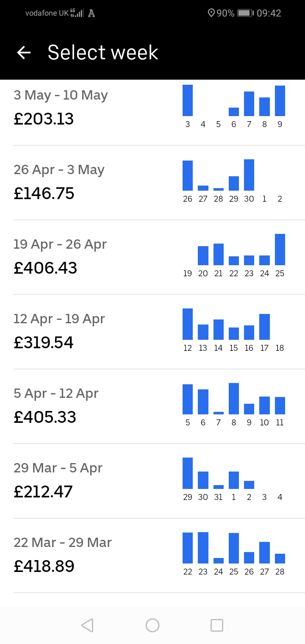Select the 3 May - 10 May week

point(61,108)
